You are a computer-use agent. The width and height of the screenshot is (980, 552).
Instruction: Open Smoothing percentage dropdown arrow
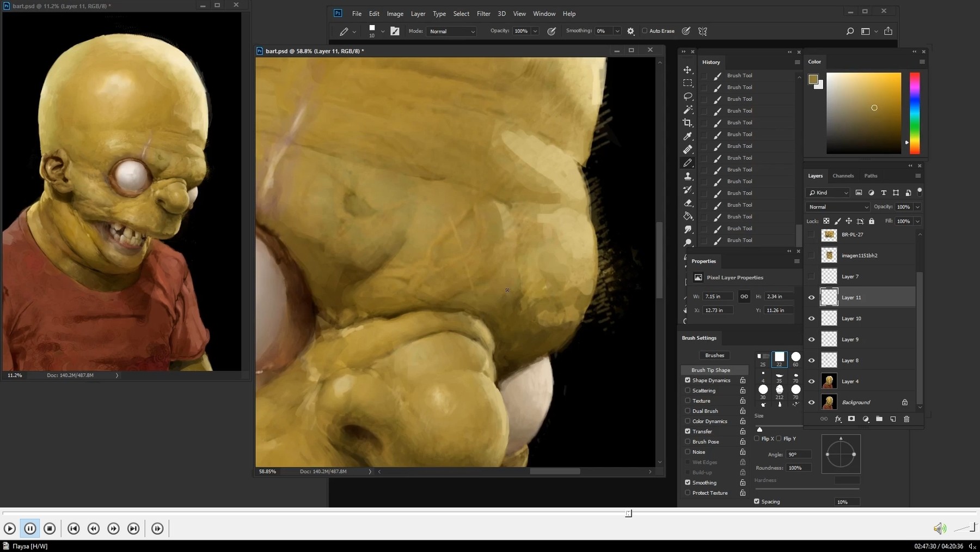tap(617, 31)
